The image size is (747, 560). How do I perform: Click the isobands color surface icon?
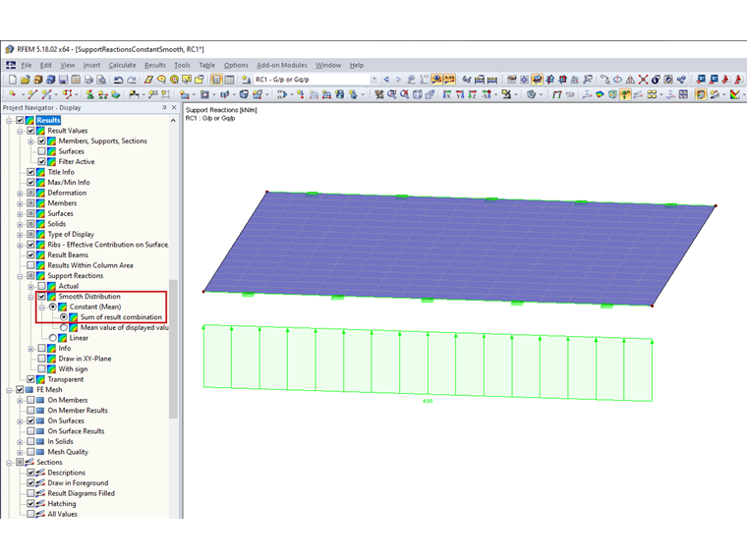pos(600,94)
